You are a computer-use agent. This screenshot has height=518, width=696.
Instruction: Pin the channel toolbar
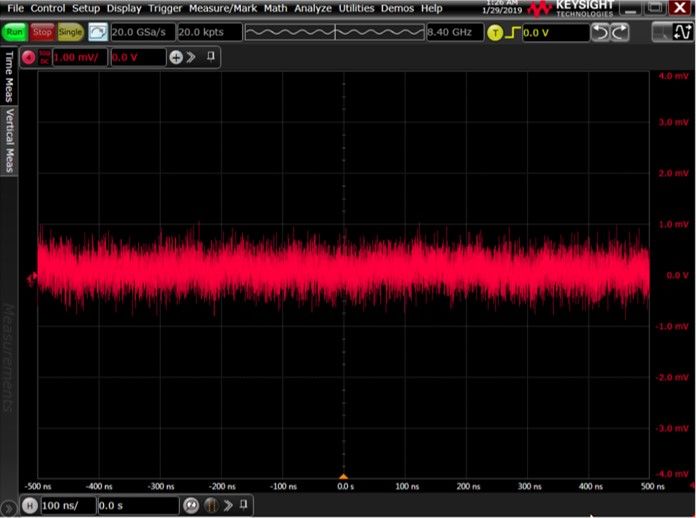210,57
